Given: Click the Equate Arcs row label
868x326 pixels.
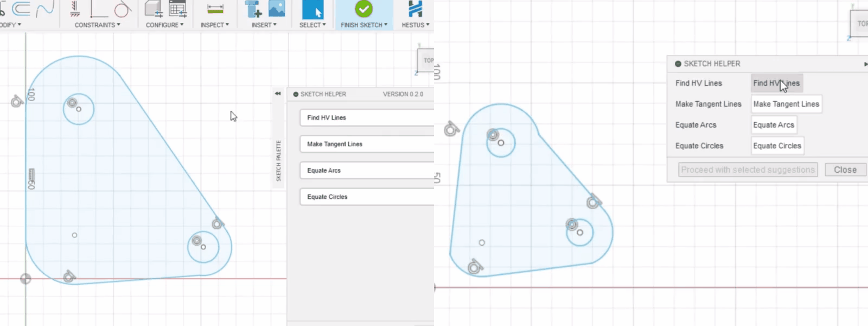Looking at the screenshot, I should 695,125.
